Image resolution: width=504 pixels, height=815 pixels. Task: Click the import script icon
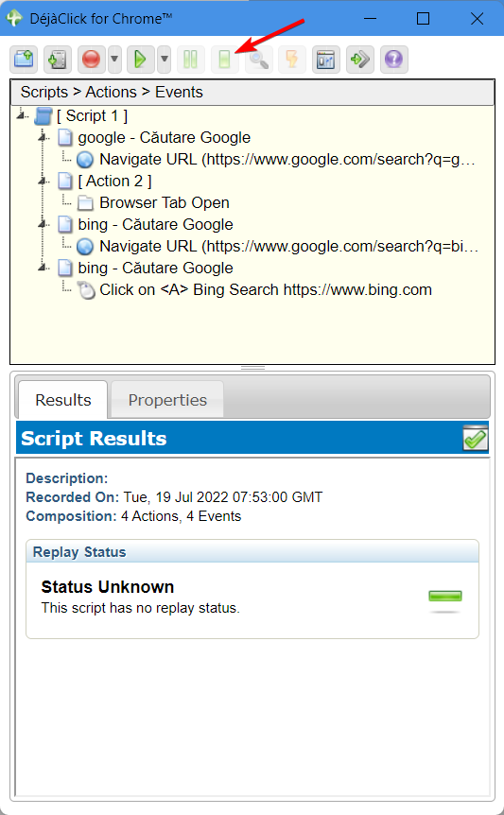[x=57, y=60]
